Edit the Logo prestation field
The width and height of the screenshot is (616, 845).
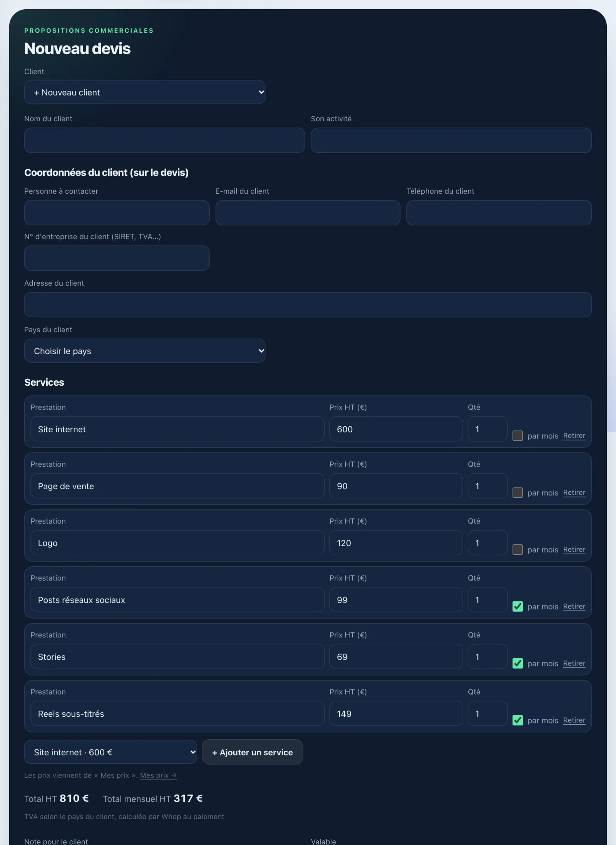(x=177, y=543)
